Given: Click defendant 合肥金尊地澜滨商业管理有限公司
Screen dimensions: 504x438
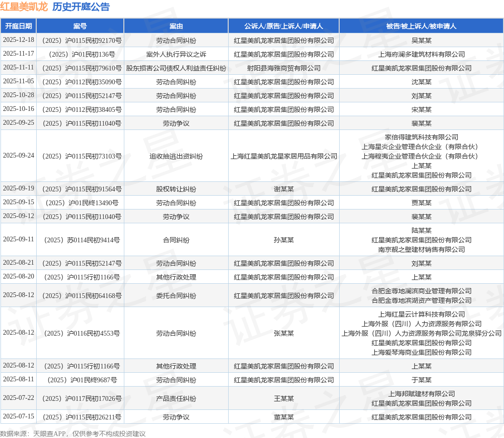Looking at the screenshot, I should point(422,291).
